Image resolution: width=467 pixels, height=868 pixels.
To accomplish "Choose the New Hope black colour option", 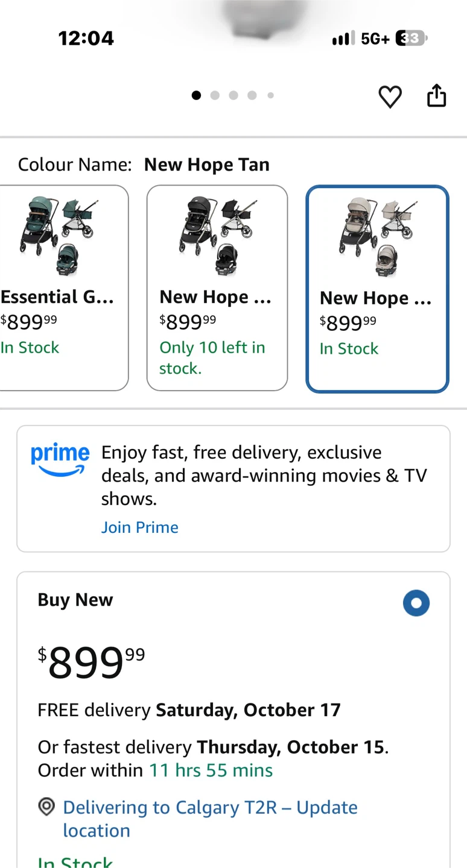I will click(217, 288).
